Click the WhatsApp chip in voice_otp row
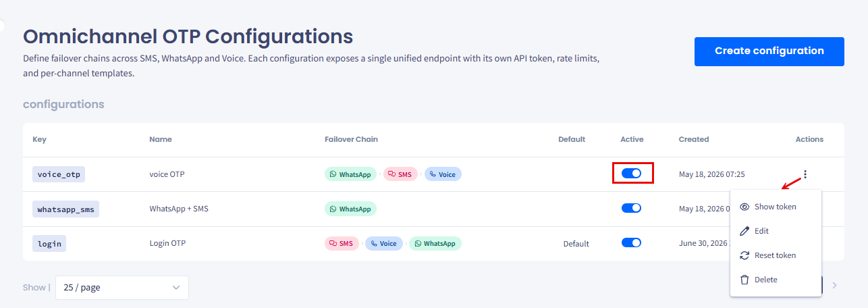Screen dimensions: 868x308 click(350, 174)
